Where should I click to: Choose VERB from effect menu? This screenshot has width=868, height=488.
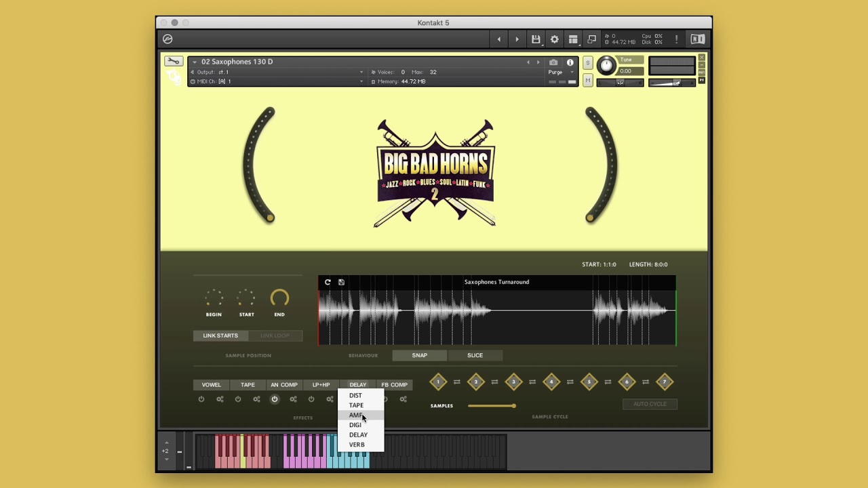tap(361, 445)
